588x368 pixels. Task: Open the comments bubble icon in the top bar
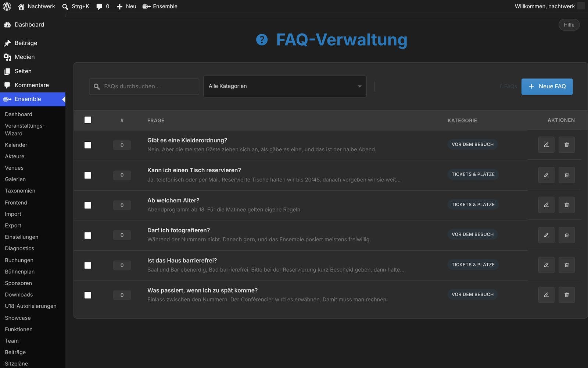tap(99, 7)
